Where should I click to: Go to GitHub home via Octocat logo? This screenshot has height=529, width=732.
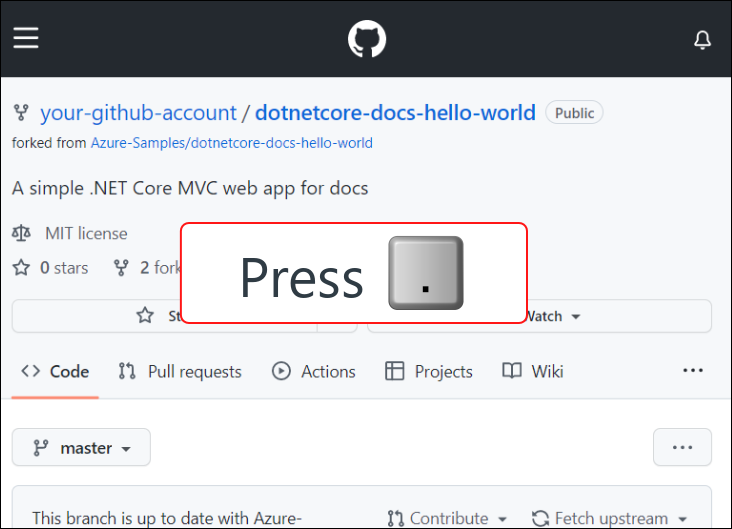pyautogui.click(x=367, y=39)
